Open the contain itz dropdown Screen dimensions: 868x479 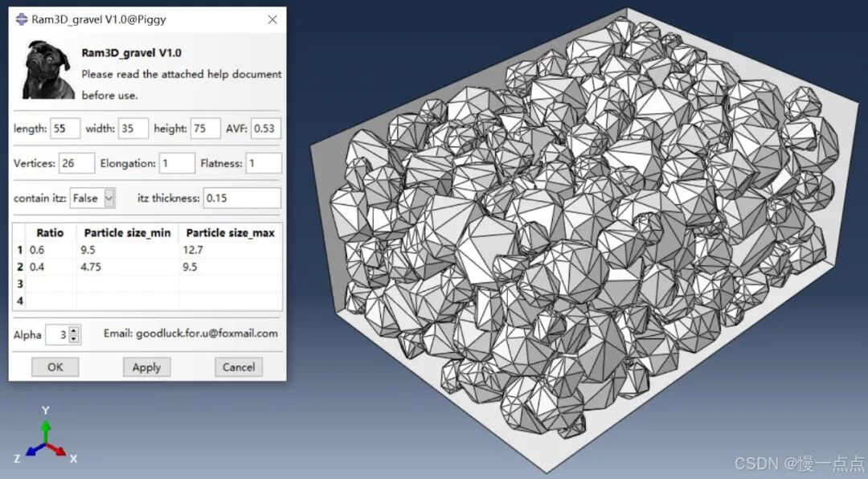(x=109, y=199)
